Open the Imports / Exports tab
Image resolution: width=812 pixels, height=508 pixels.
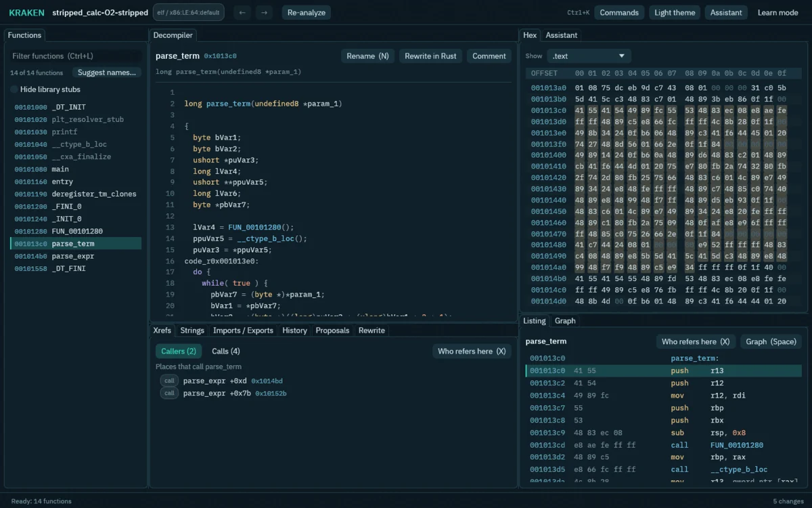(x=243, y=331)
